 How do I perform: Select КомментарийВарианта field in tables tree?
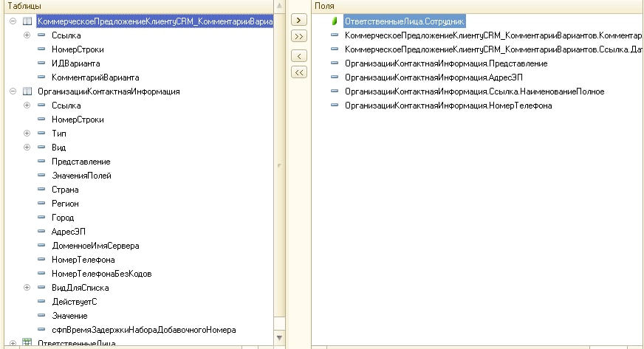pyautogui.click(x=95, y=77)
